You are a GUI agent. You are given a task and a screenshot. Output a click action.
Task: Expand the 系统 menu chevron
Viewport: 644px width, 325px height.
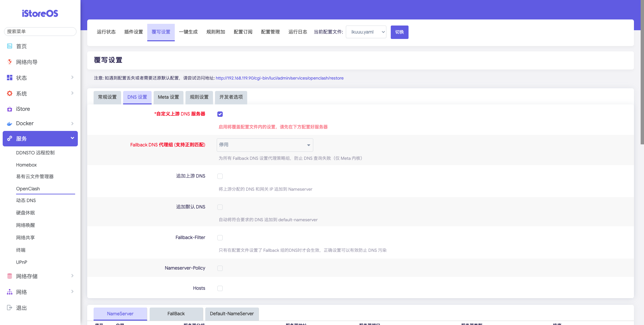tap(72, 93)
